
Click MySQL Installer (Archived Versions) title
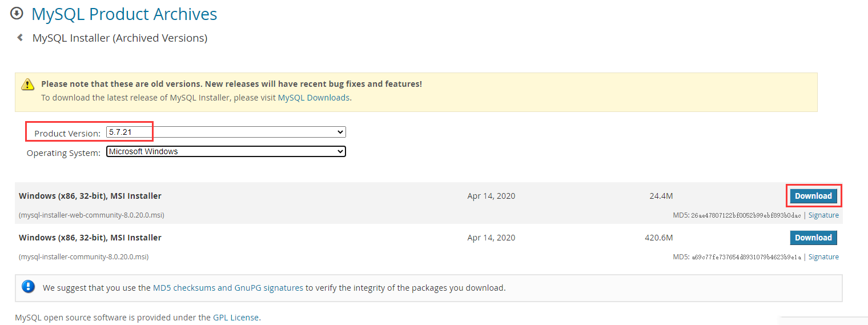(x=120, y=38)
